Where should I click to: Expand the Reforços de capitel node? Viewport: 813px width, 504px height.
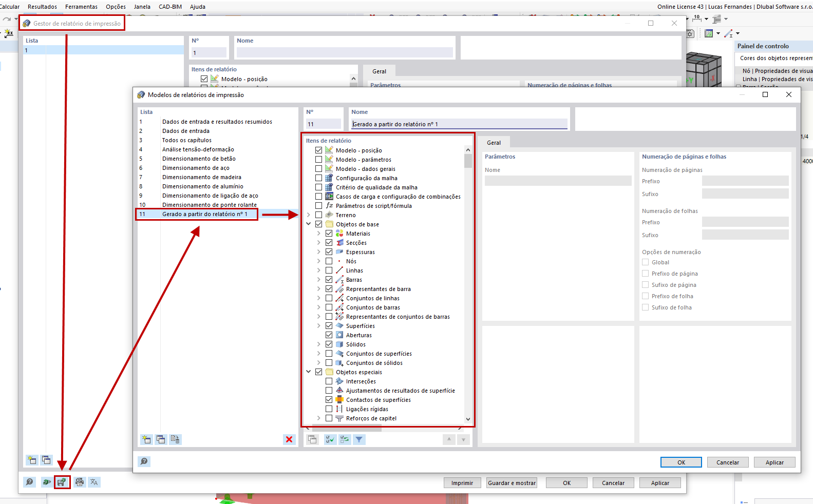tap(319, 418)
